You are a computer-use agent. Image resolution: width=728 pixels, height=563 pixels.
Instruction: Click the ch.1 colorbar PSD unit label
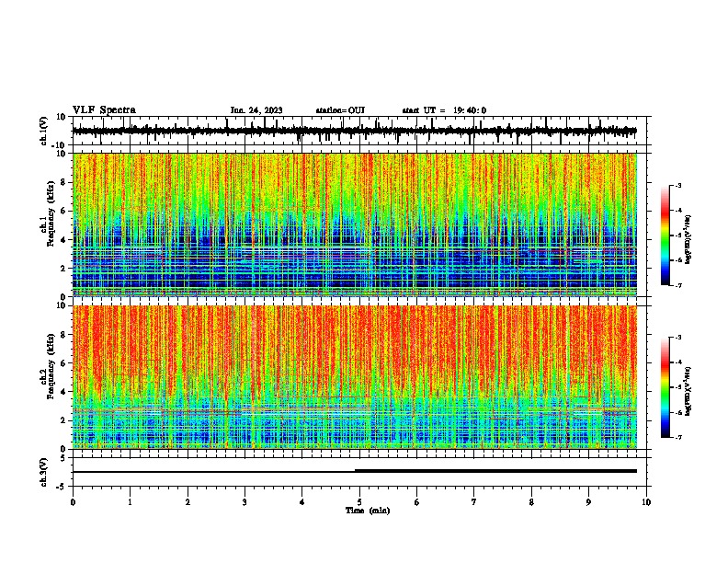(688, 239)
